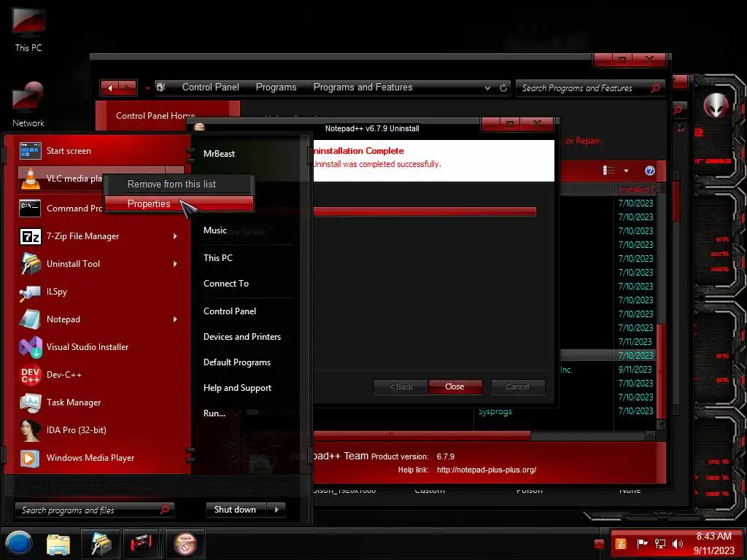
Task: Select Remove from this list
Action: pyautogui.click(x=179, y=184)
